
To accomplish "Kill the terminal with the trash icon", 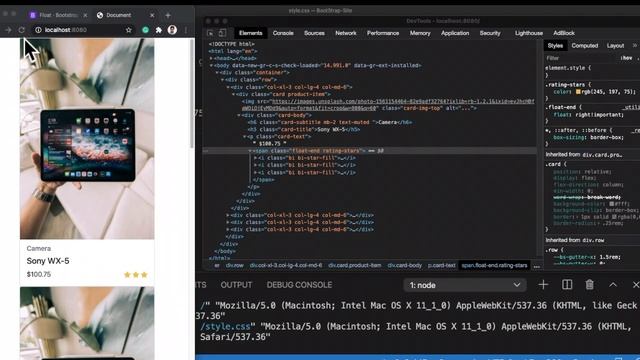I will point(589,285).
